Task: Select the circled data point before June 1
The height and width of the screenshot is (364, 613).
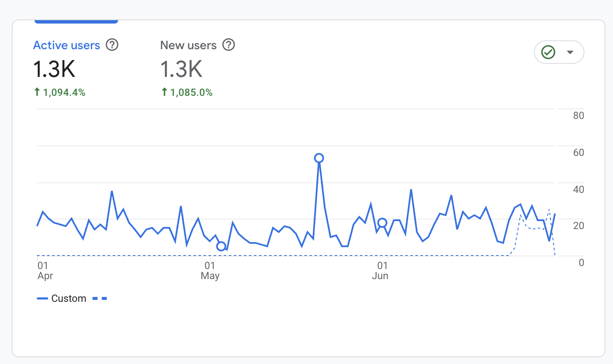Action: tap(382, 223)
